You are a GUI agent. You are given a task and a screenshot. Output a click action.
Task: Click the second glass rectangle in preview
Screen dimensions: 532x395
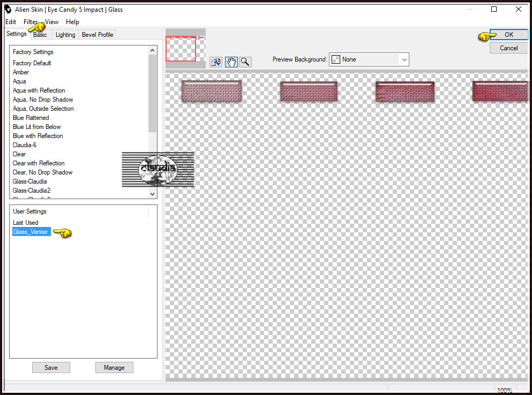tap(309, 91)
